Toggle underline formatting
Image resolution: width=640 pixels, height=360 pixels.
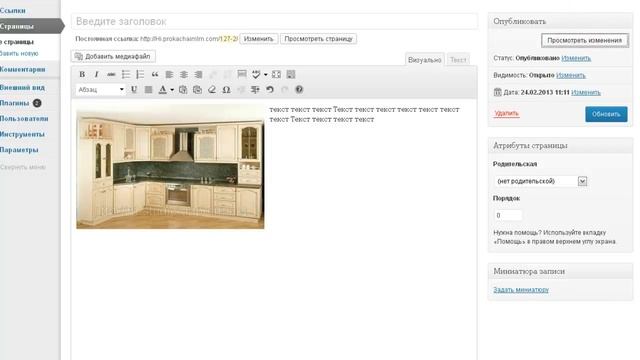tap(134, 89)
